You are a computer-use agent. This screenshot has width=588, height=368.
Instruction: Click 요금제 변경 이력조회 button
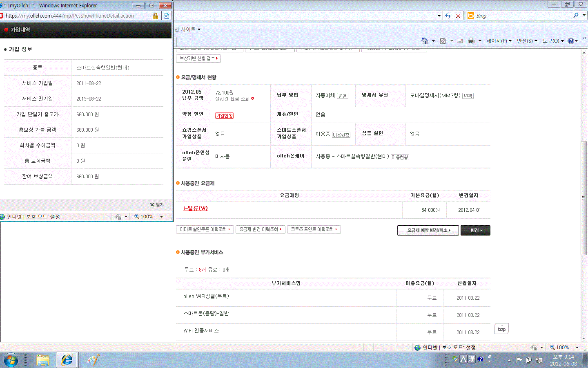click(x=260, y=229)
